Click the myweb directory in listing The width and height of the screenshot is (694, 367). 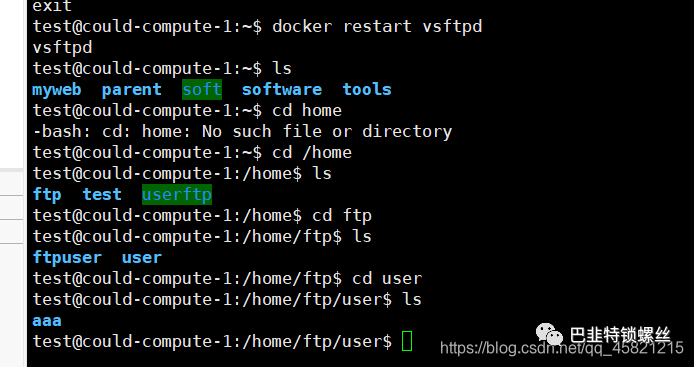click(x=57, y=90)
